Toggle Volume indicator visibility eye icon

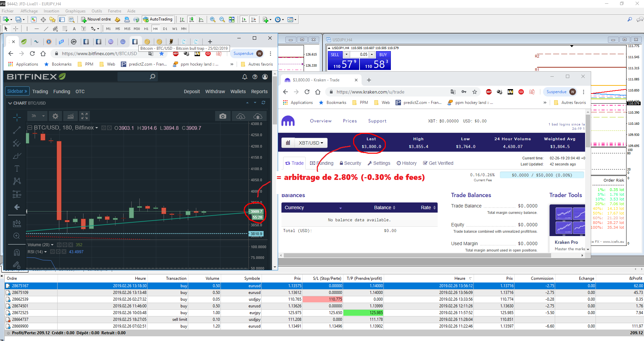pyautogui.click(x=59, y=244)
